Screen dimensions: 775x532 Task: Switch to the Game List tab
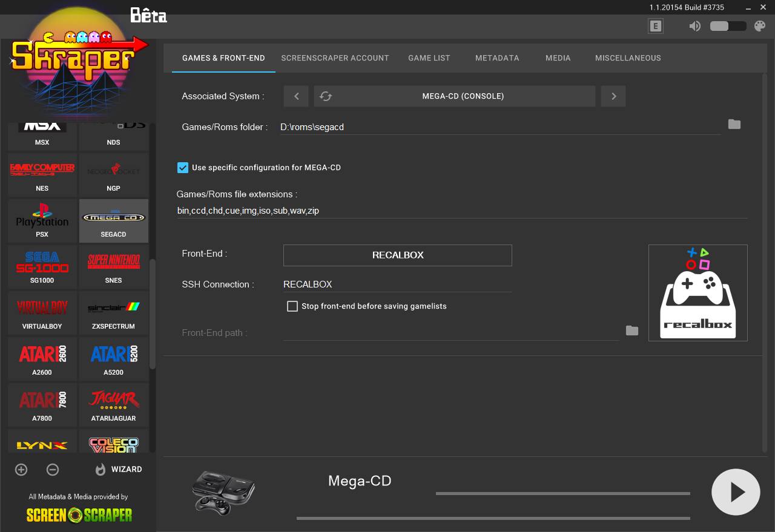tap(429, 58)
